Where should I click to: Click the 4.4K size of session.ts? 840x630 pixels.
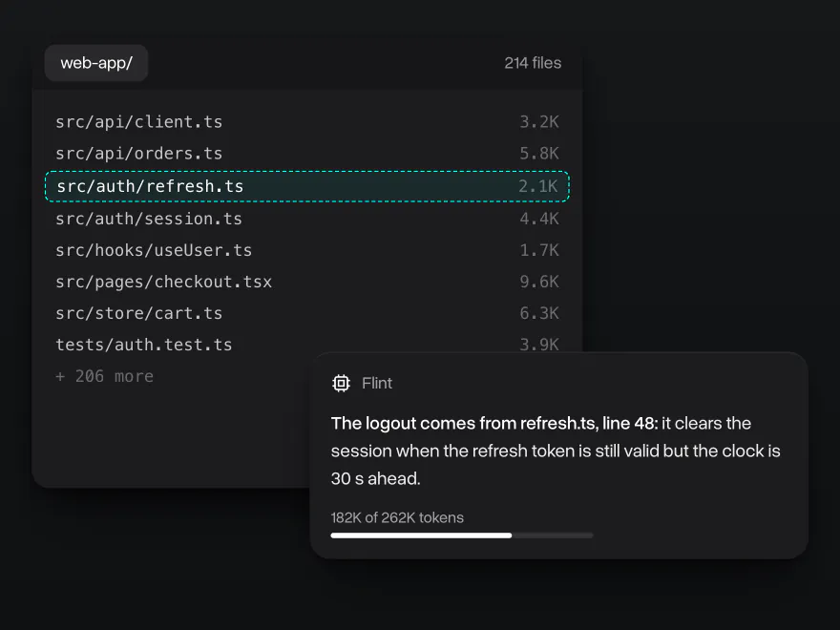tap(539, 219)
